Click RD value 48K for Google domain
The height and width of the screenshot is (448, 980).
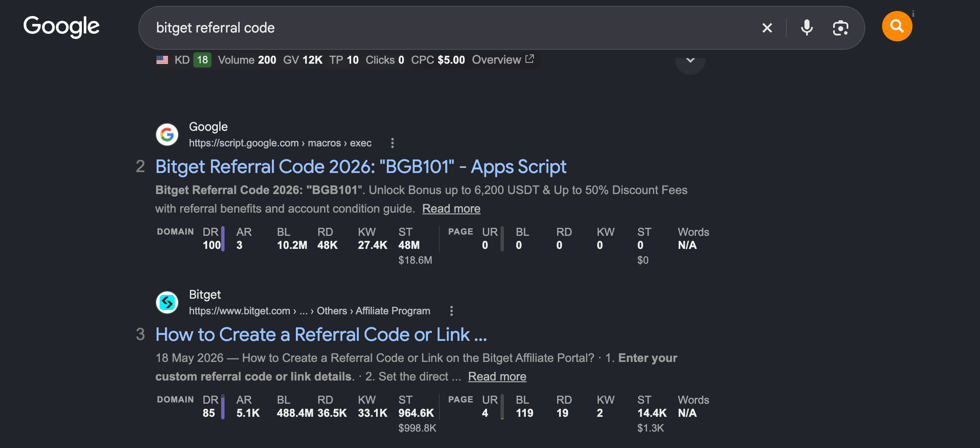pos(327,245)
